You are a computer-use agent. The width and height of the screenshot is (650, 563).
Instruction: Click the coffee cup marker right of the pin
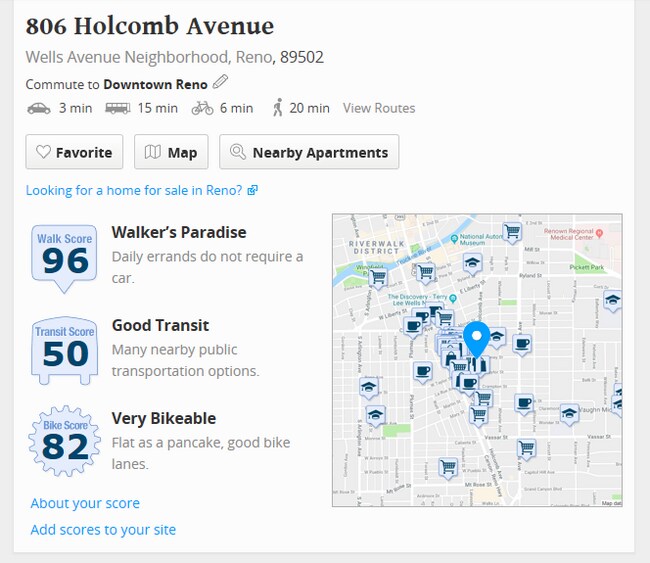point(522,344)
